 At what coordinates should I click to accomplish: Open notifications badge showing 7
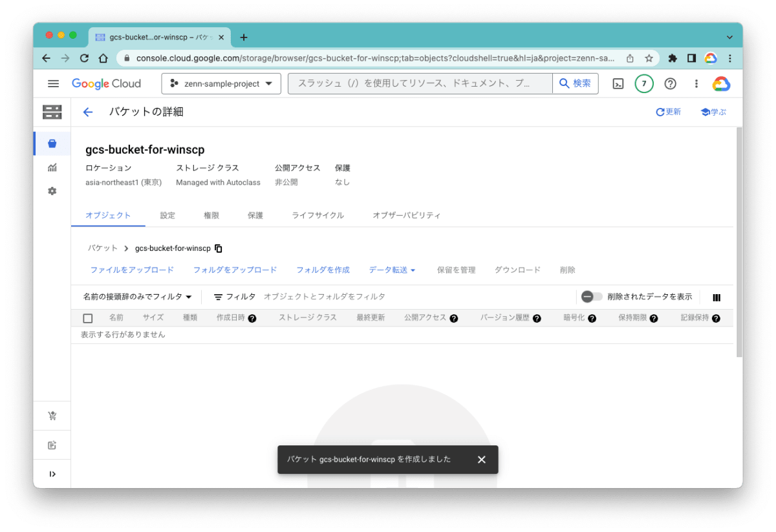tap(644, 83)
